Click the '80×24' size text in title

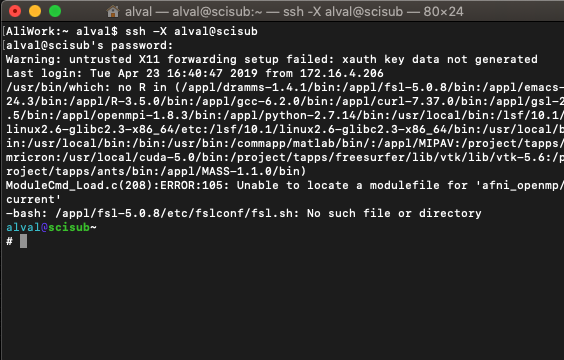pyautogui.click(x=444, y=12)
